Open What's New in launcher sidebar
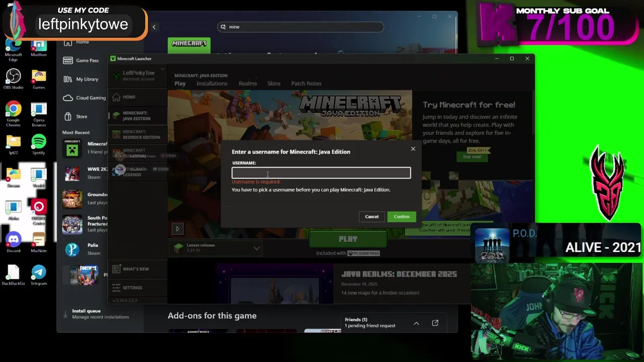The image size is (644, 362). pyautogui.click(x=137, y=269)
